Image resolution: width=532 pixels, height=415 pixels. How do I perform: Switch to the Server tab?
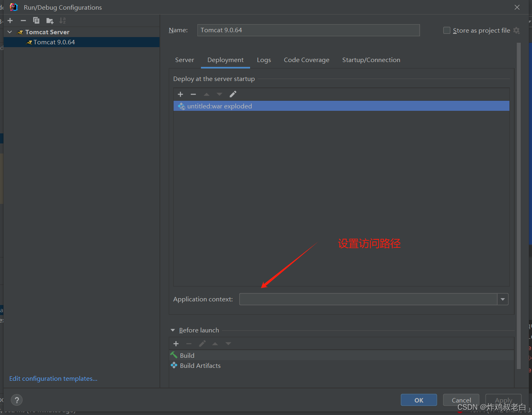pos(184,60)
